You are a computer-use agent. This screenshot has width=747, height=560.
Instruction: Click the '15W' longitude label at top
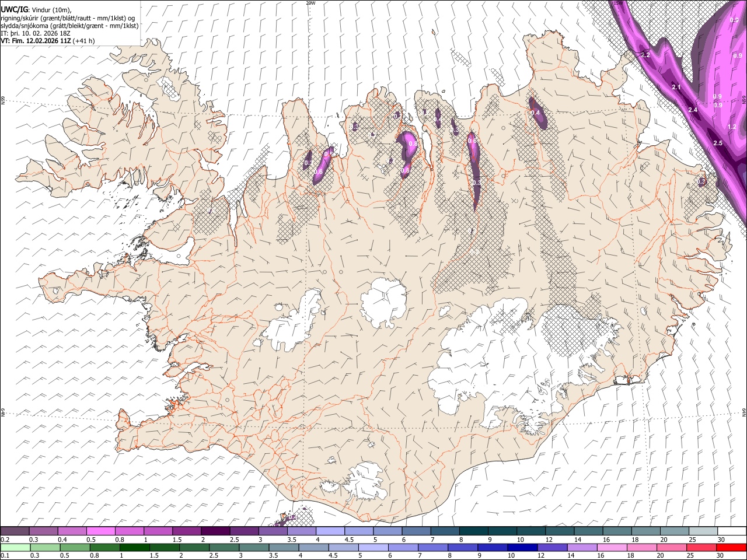pyautogui.click(x=619, y=3)
